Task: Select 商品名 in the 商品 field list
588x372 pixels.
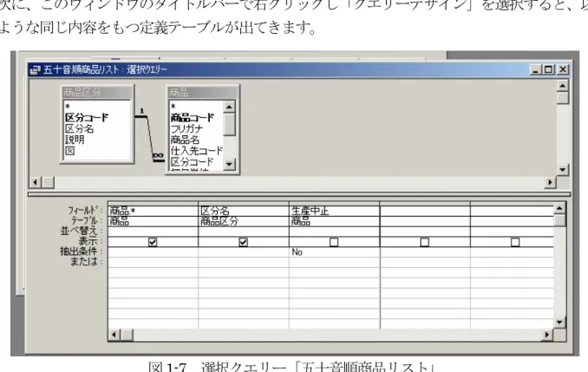Action: coord(185,140)
